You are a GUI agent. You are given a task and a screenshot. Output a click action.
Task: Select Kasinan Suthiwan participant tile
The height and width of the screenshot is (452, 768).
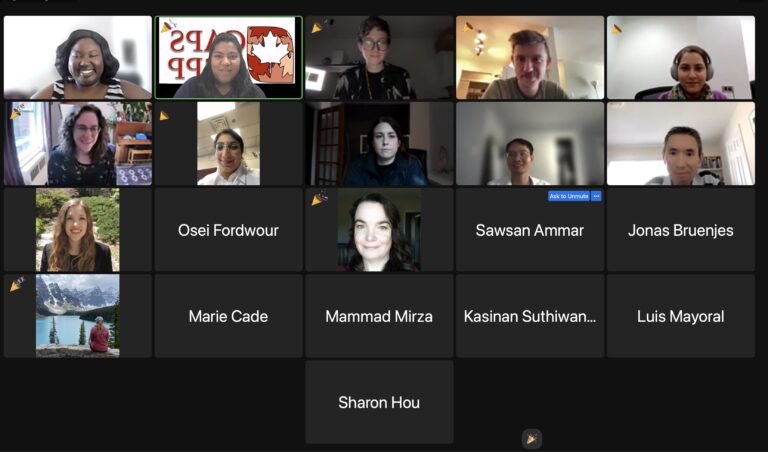530,316
